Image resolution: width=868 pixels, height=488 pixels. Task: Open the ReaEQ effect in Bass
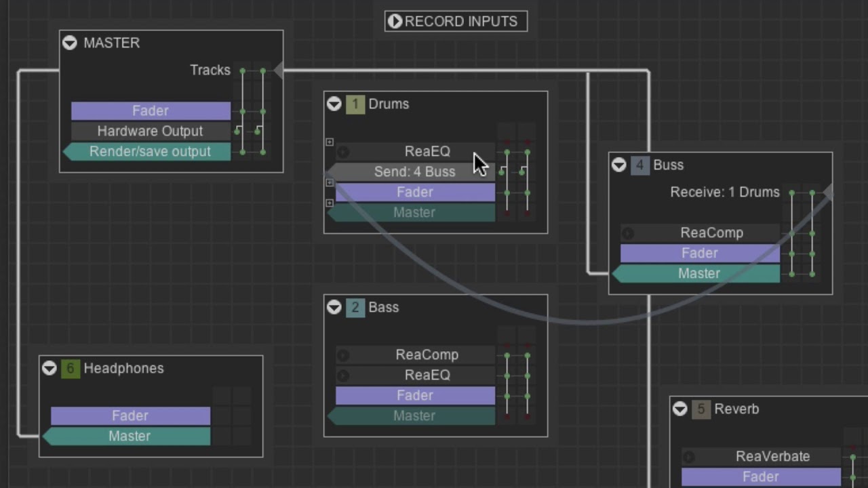tap(415, 375)
